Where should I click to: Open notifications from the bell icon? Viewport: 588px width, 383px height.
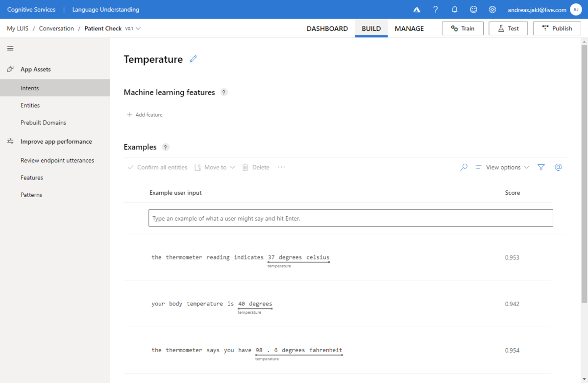(x=454, y=9)
